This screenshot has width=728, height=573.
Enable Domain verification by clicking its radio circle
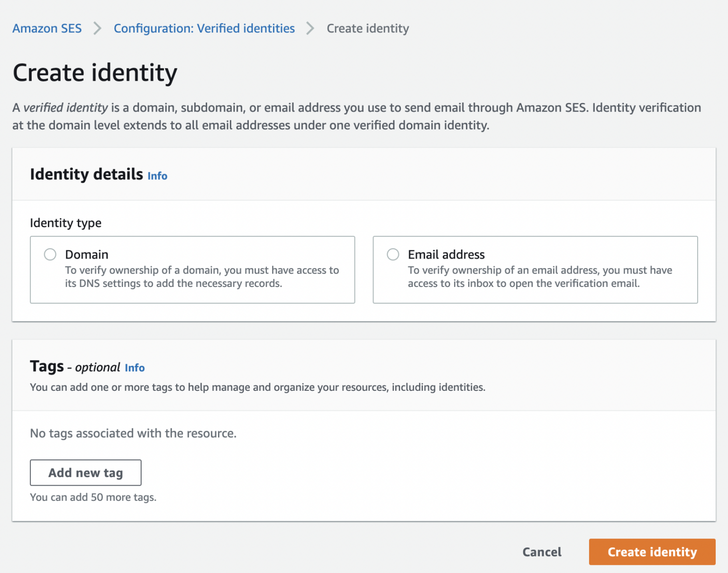pos(50,254)
